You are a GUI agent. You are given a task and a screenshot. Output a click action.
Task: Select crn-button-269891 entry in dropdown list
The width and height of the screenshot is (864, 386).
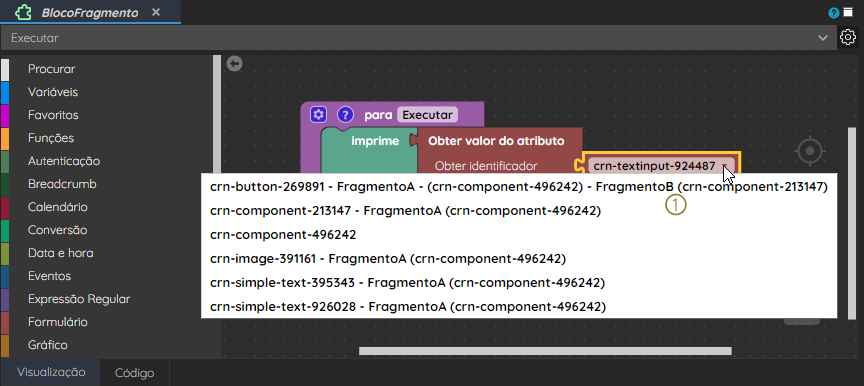[519, 187]
